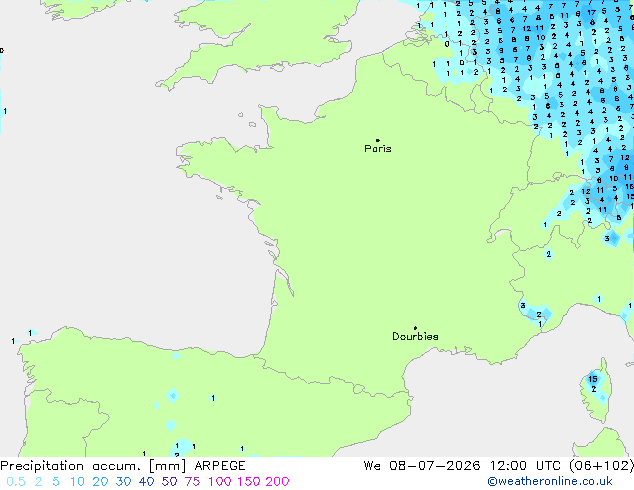Click the 0.5 mm legend value
Image resolution: width=634 pixels, height=490 pixels.
(16, 482)
